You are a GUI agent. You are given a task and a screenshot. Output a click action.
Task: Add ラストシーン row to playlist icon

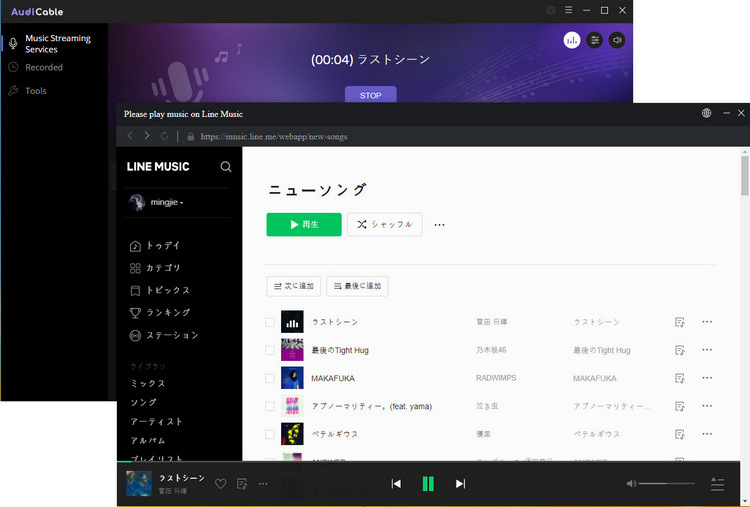(680, 322)
